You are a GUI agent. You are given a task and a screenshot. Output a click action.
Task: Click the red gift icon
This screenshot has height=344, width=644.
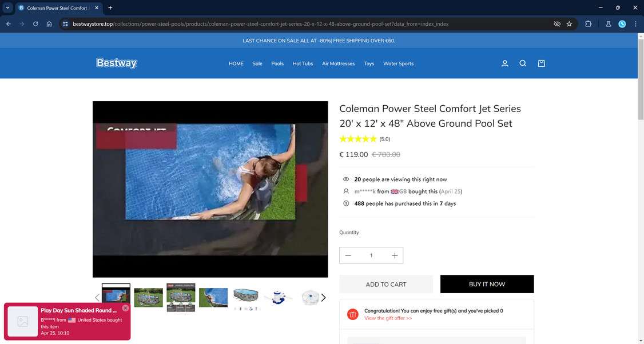point(352,314)
